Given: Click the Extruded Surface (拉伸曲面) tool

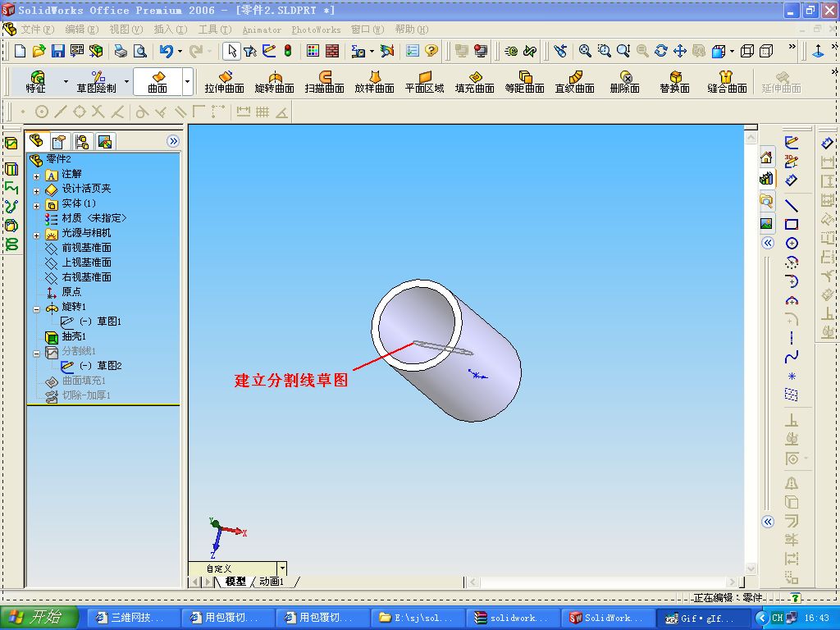Looking at the screenshot, I should 225,82.
